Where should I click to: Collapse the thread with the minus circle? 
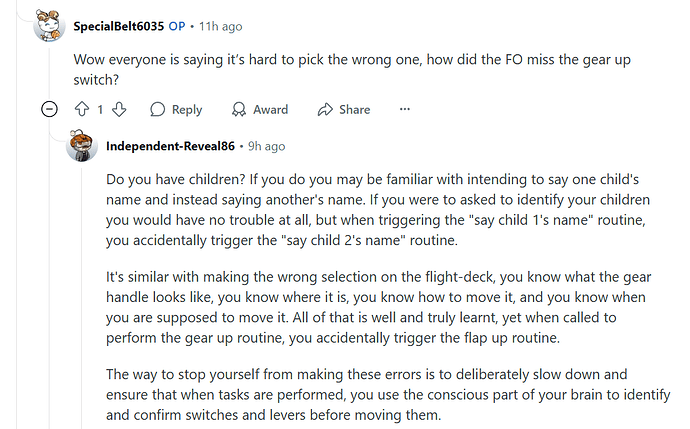49,109
